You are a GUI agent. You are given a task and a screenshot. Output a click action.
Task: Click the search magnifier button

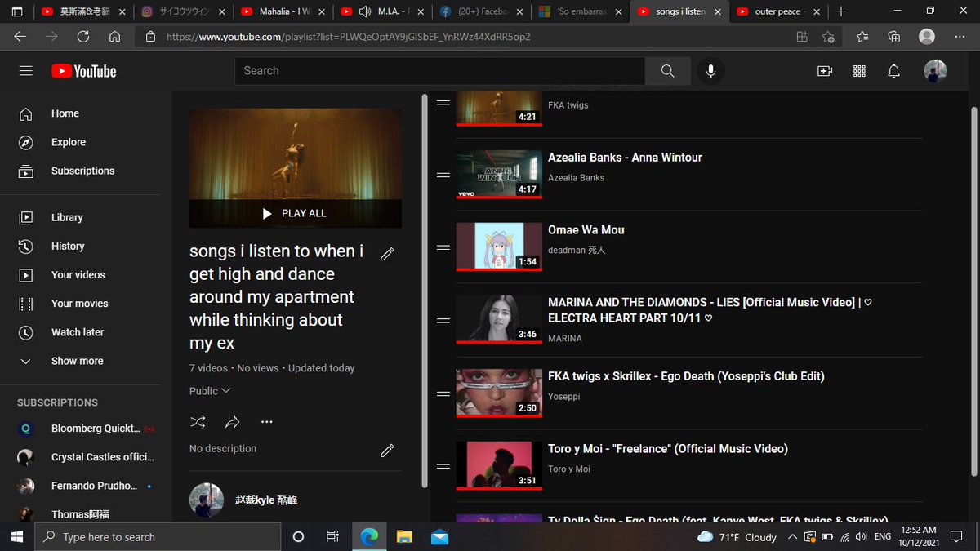point(667,71)
